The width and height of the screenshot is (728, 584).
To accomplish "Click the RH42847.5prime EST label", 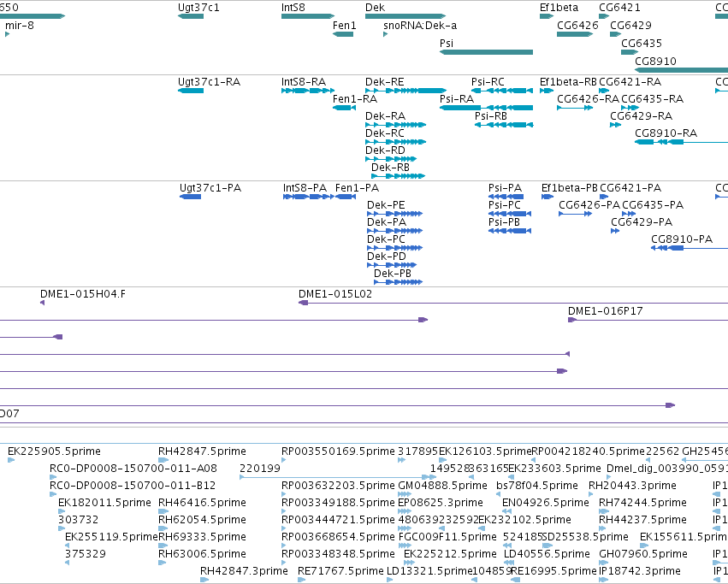I will [x=202, y=451].
